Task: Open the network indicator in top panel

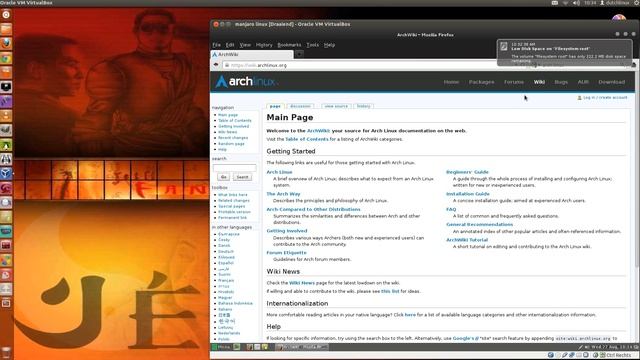Action: pos(565,3)
